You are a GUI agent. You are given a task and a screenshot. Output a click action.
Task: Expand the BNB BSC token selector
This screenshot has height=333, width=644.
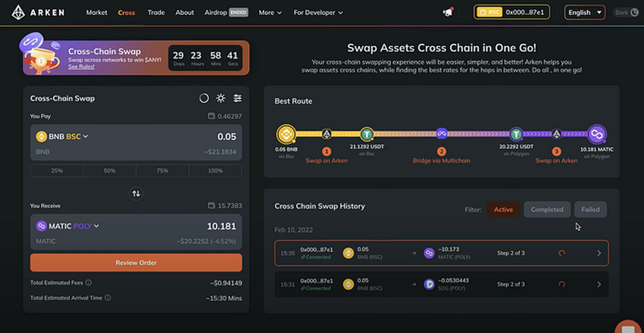tap(62, 136)
